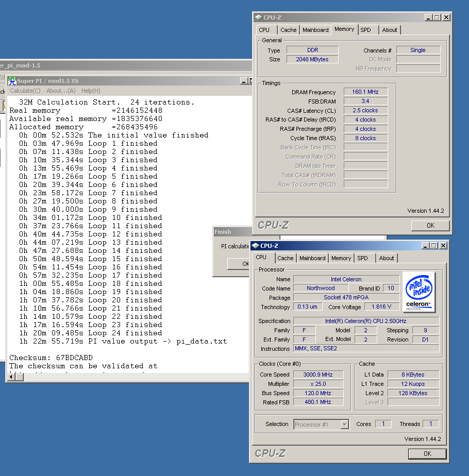Click the Finish dialog title bar

click(x=232, y=232)
